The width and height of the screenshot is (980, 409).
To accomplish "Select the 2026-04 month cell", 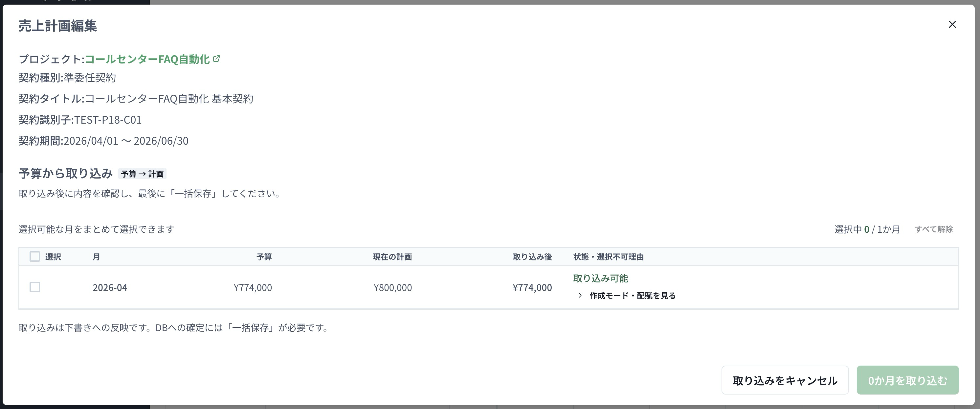I will 110,288.
